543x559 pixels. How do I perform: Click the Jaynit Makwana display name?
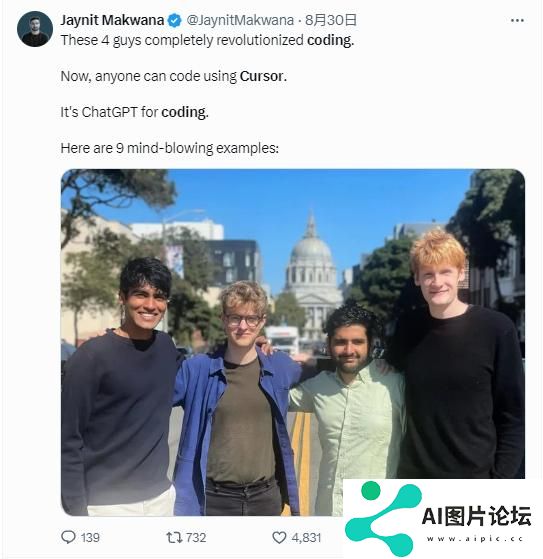click(x=112, y=20)
